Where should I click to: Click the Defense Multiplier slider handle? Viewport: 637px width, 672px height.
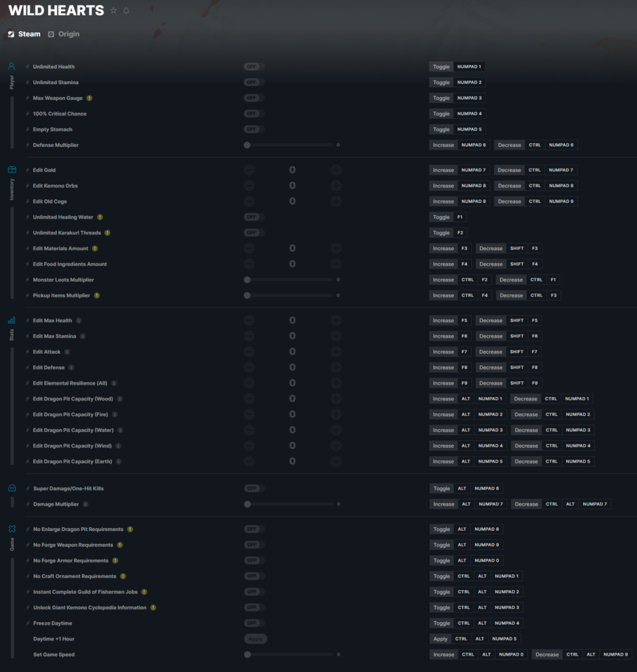(x=247, y=145)
